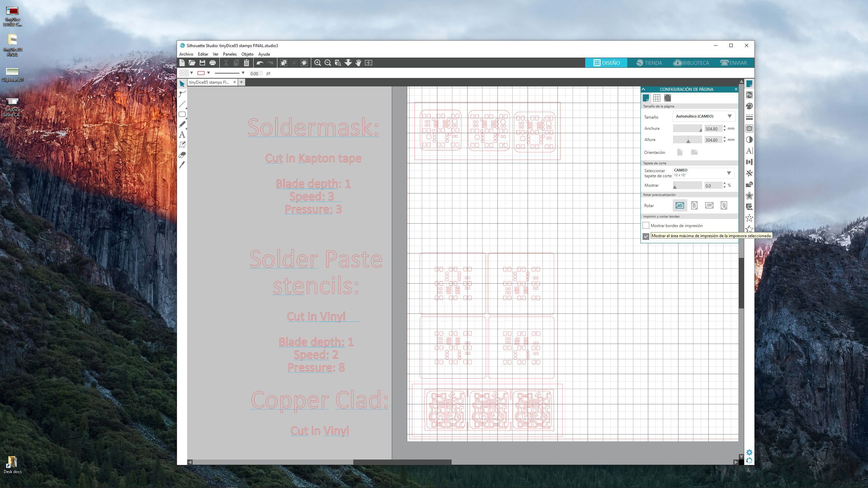Open the Trace panel icon on right sidebar

[x=749, y=128]
